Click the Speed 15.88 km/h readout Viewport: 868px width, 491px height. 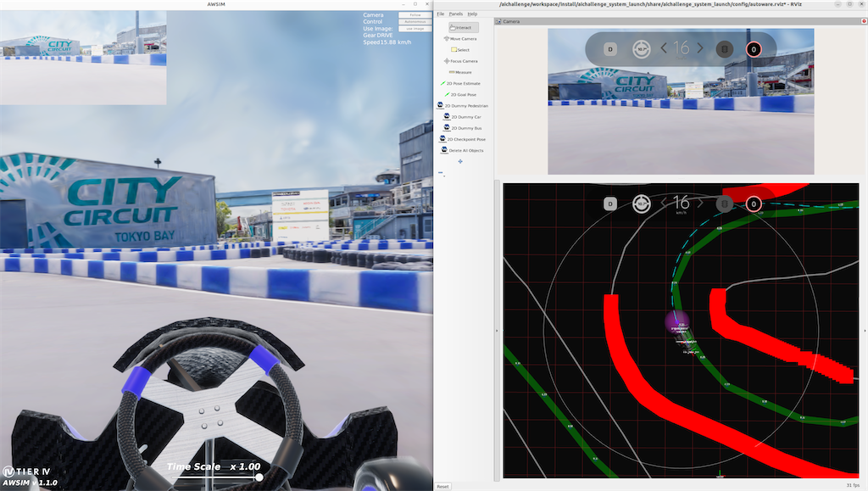pos(387,42)
